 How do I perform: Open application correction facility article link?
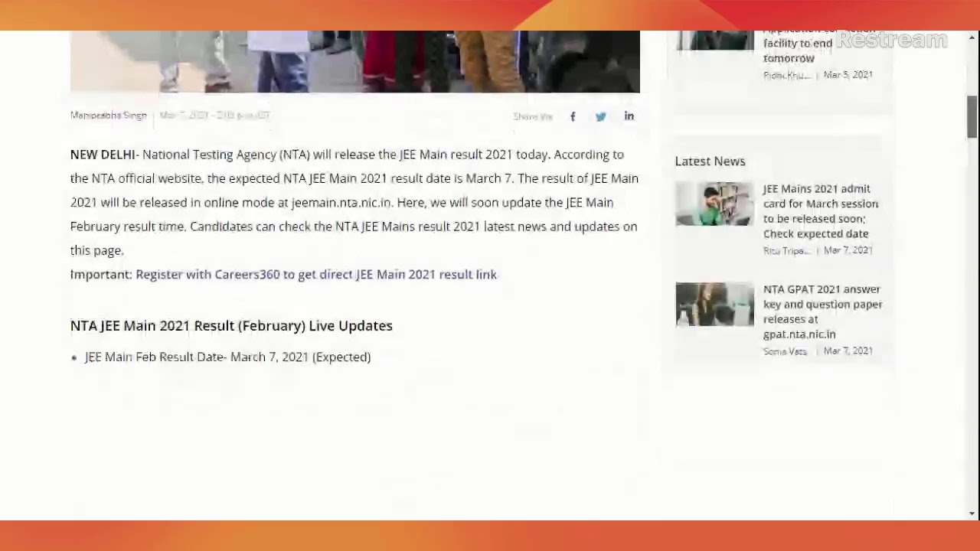819,46
